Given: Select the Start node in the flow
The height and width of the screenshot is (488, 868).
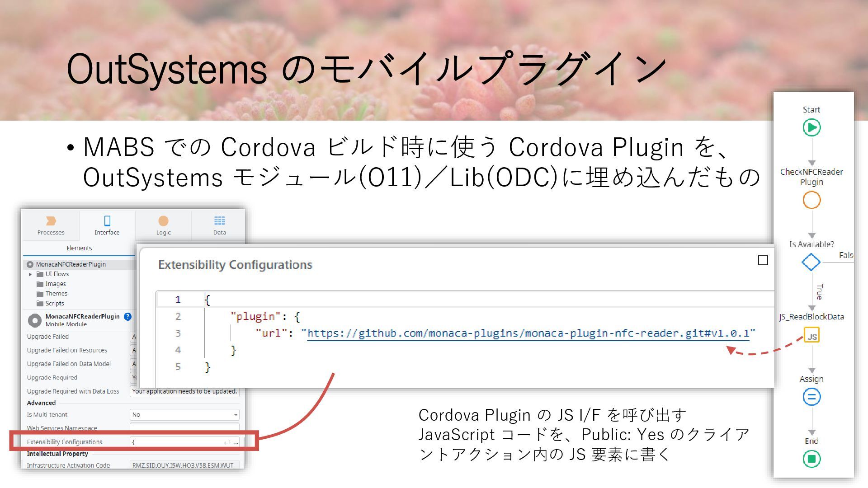Looking at the screenshot, I should click(811, 127).
